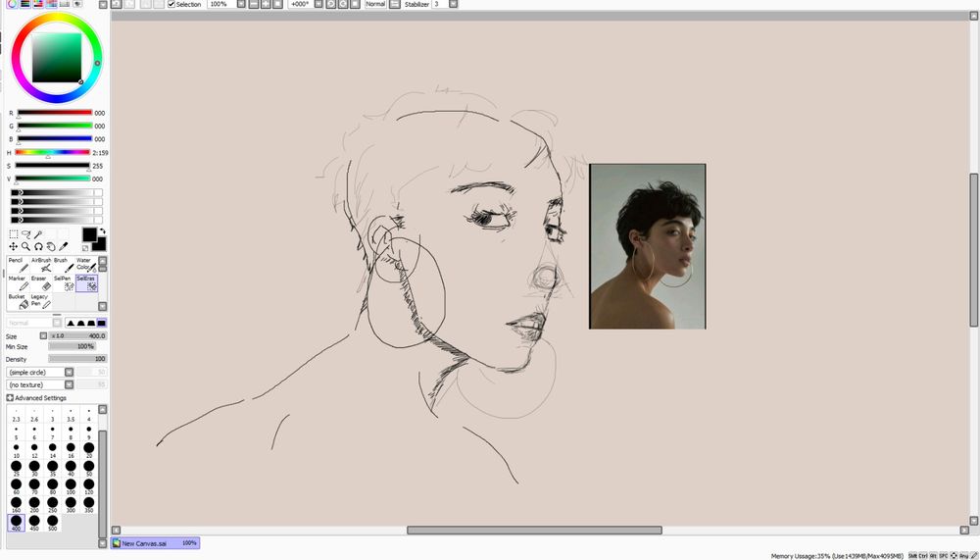Image resolution: width=980 pixels, height=560 pixels.
Task: Select the AirBrush tool
Action: coord(42,265)
